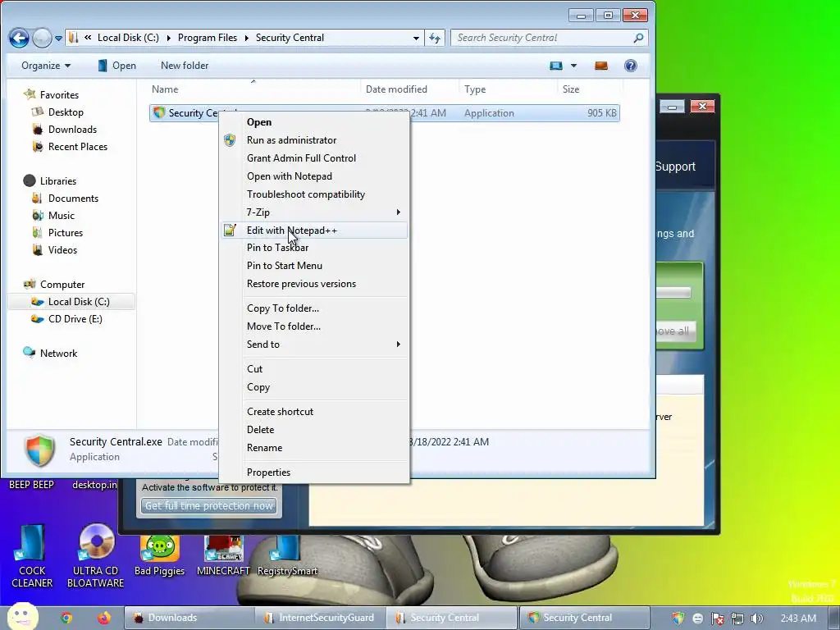Open the COCK CLEANER desktop shortcut
Screen dimensions: 840x630
32,556
